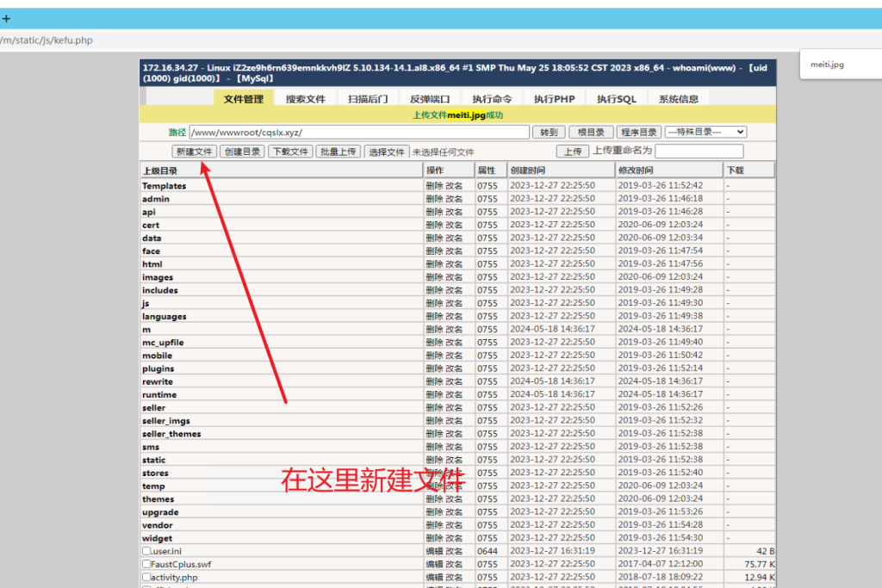The image size is (882, 588).
Task: Open the 执行SQL tab
Action: coord(617,99)
